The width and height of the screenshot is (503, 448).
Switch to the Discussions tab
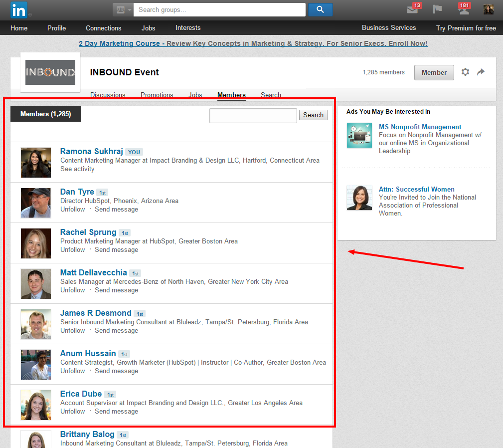point(108,95)
